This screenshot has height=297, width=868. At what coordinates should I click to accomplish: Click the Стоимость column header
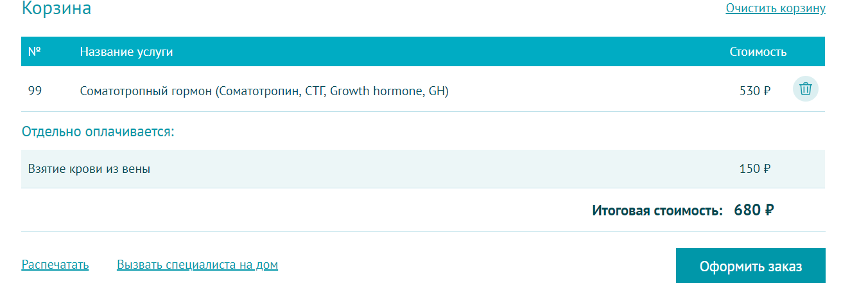[x=758, y=52]
